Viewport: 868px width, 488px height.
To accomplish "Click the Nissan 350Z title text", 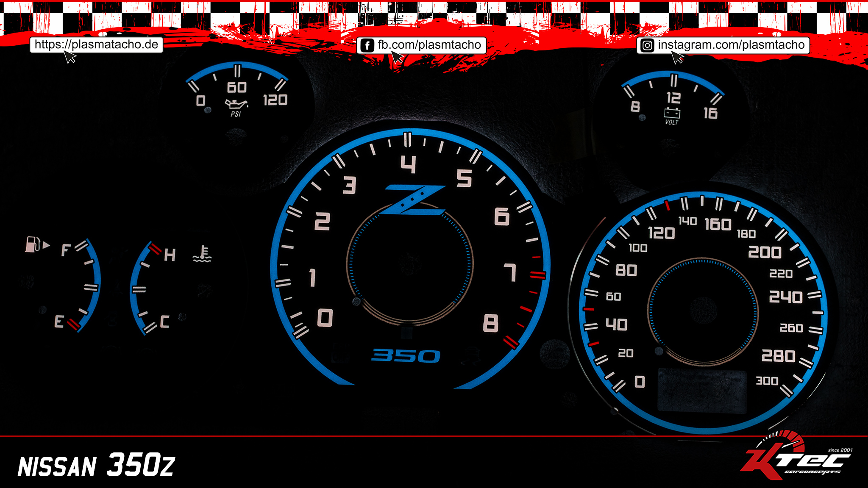I will point(96,465).
